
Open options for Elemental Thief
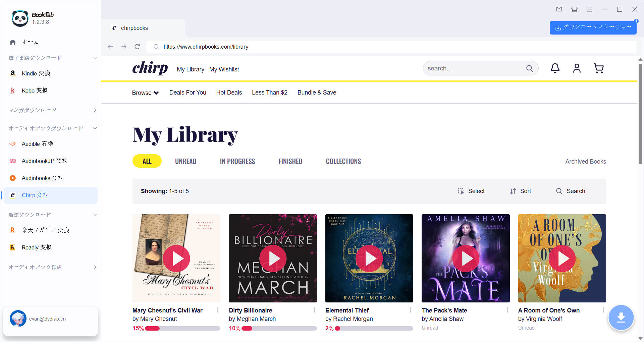point(411,310)
